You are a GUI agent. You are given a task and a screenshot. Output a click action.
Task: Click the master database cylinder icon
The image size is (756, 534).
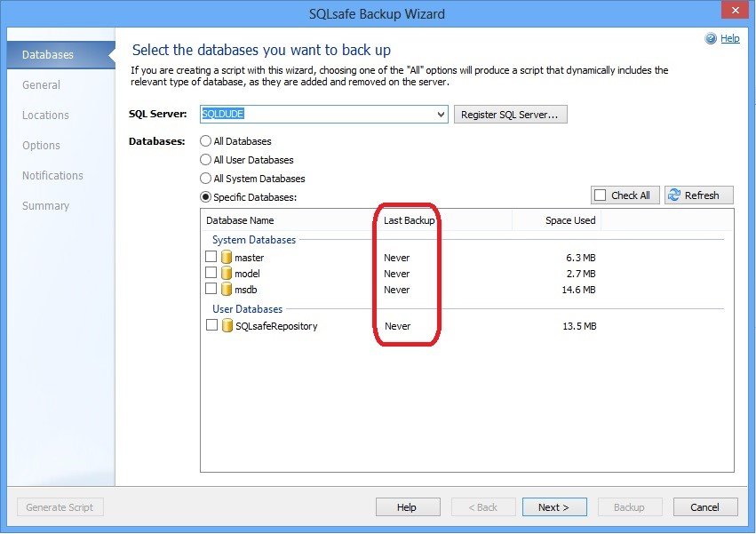coord(227,257)
